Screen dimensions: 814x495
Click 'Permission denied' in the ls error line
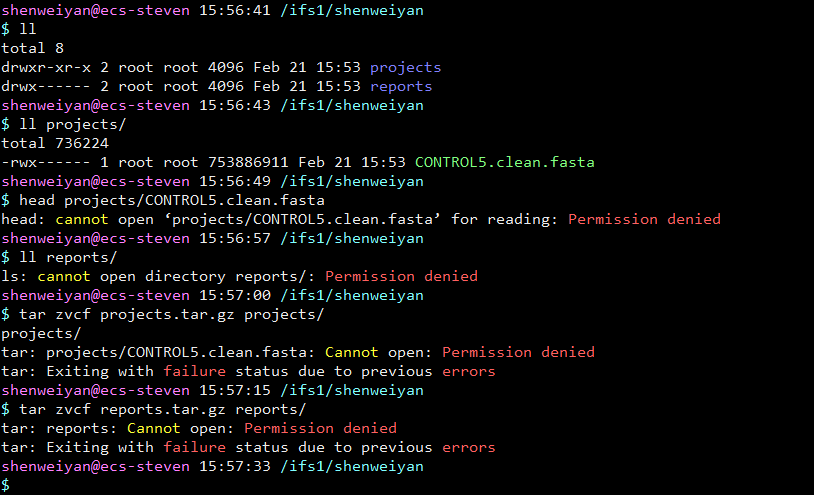tap(401, 276)
